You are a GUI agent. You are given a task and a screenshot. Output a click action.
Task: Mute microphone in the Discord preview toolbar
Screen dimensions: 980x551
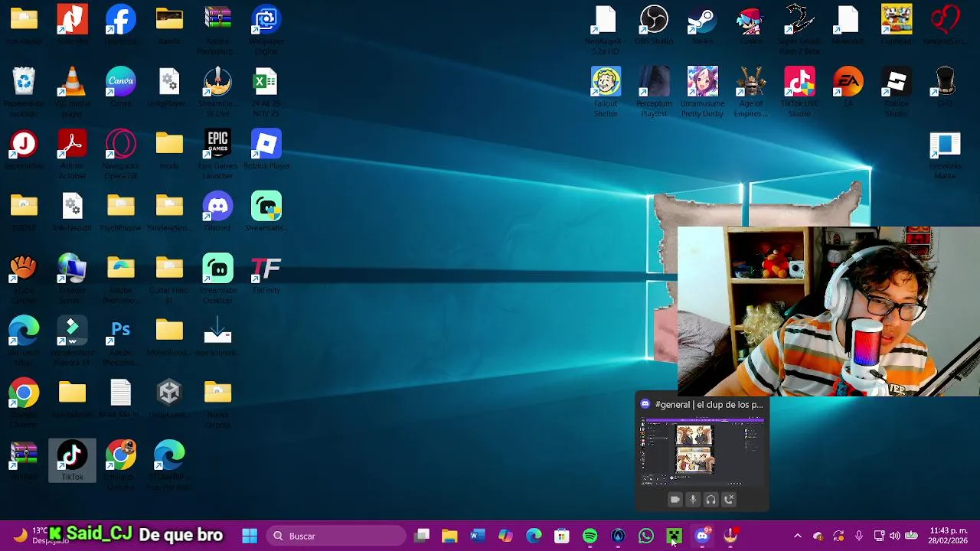(693, 499)
